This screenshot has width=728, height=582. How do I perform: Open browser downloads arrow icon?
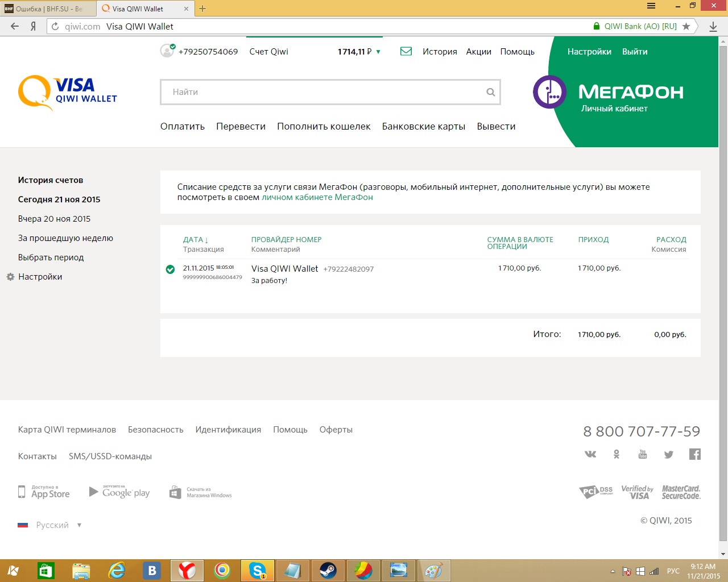(713, 26)
